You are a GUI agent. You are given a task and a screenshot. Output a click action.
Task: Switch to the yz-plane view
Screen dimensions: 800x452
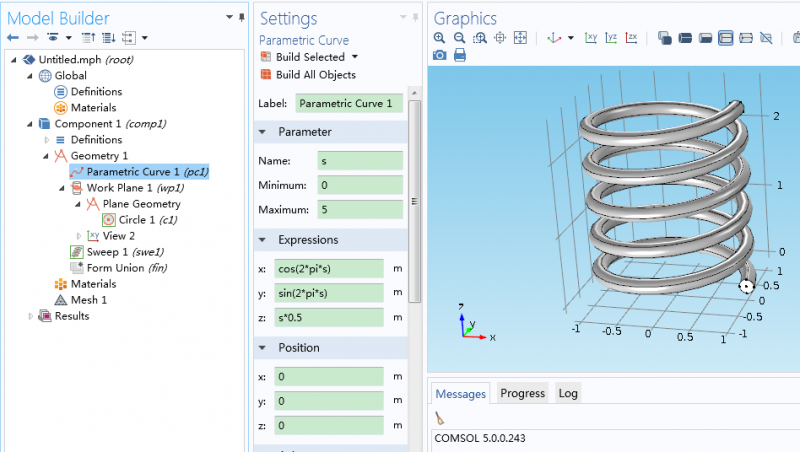click(611, 38)
